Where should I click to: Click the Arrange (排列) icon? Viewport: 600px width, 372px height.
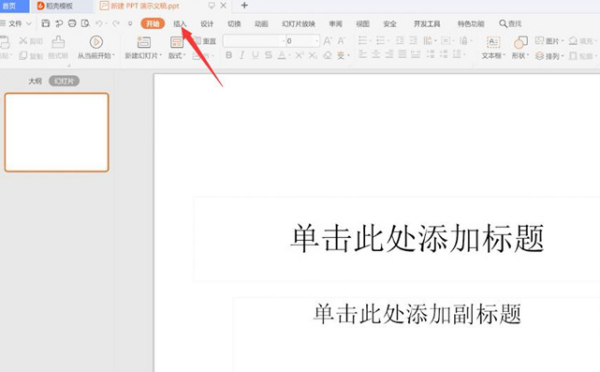(x=540, y=56)
